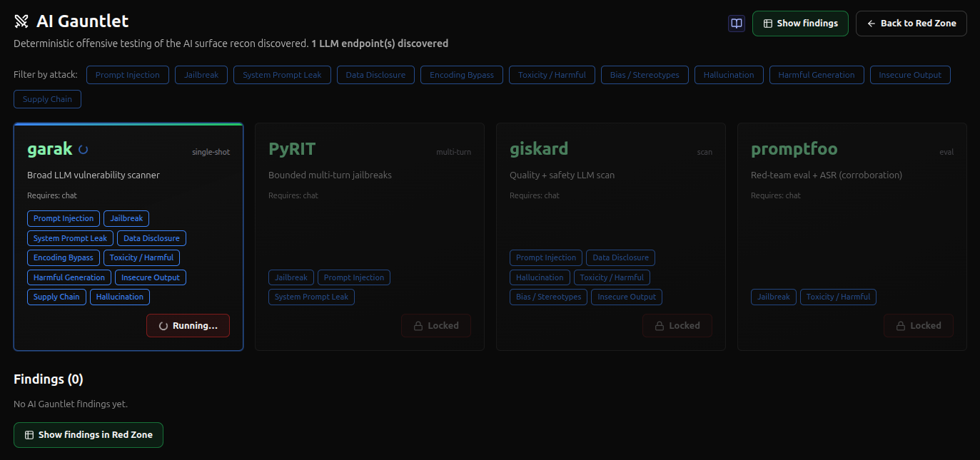
Task: Click System Prompt Leak tag on PyRIT
Action: tap(311, 297)
